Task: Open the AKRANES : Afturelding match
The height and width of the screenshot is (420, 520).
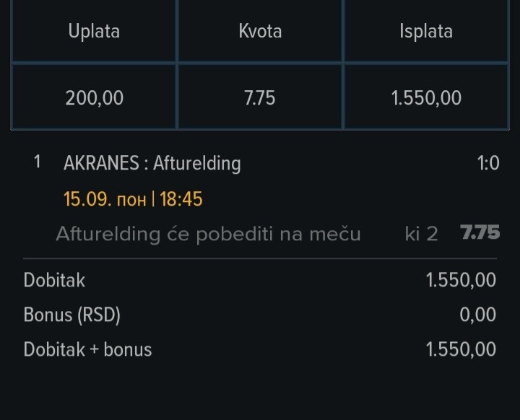Action: coord(152,163)
